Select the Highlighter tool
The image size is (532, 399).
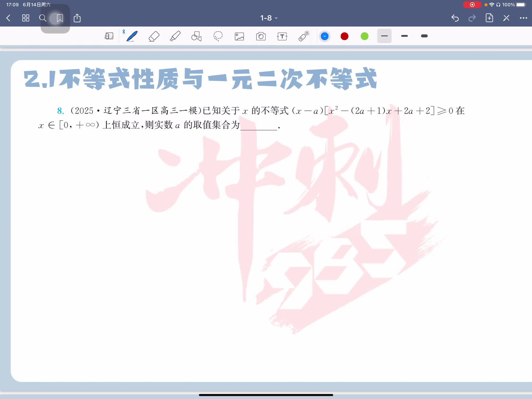pos(175,36)
